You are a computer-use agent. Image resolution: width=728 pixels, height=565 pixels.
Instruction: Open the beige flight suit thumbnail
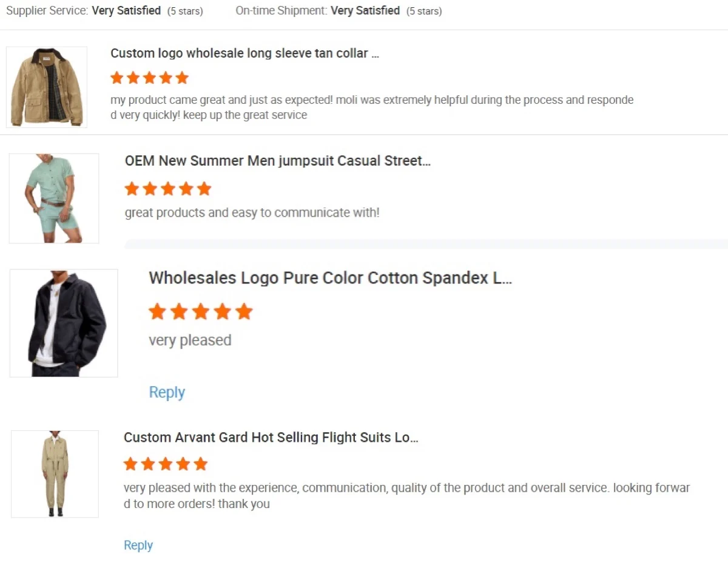[55, 474]
